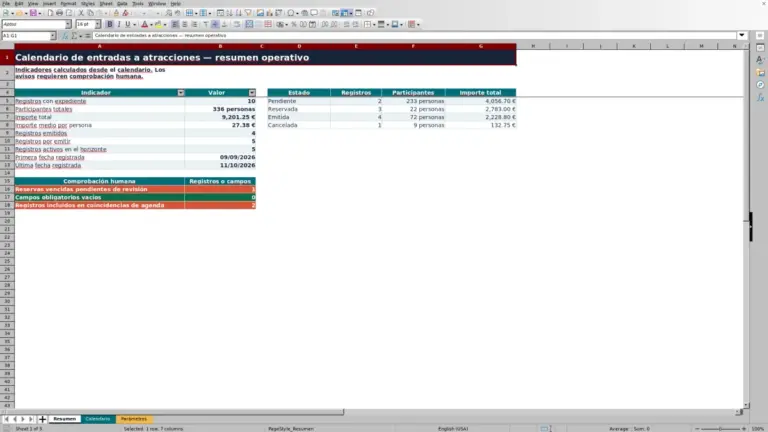The height and width of the screenshot is (432, 768).
Task: Open the Valor column filter dropdown
Action: 252,93
